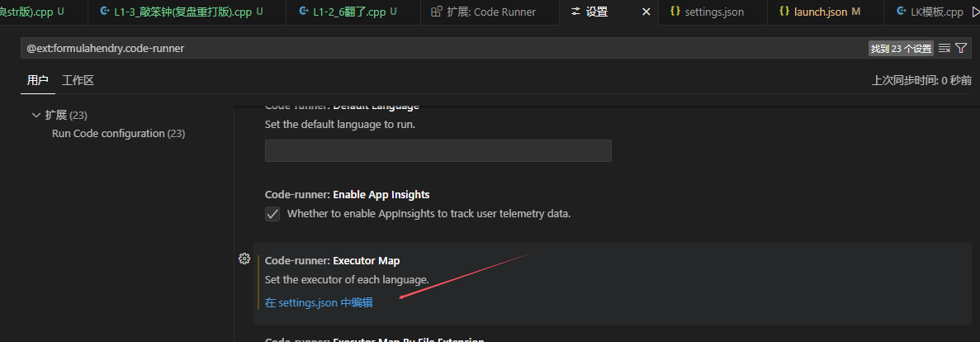Click 'Set the executor of each language.' text
Viewport: 980px width, 342px height.
[347, 279]
